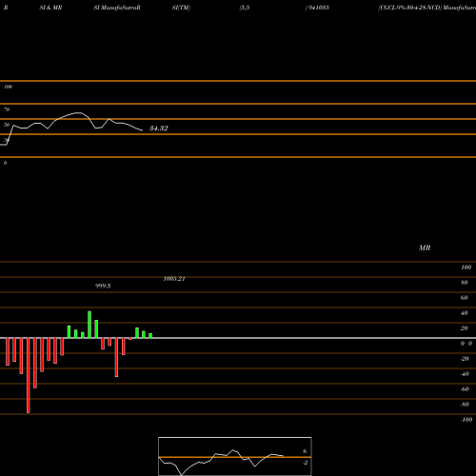Click the MR axis label '-100'

(466, 420)
